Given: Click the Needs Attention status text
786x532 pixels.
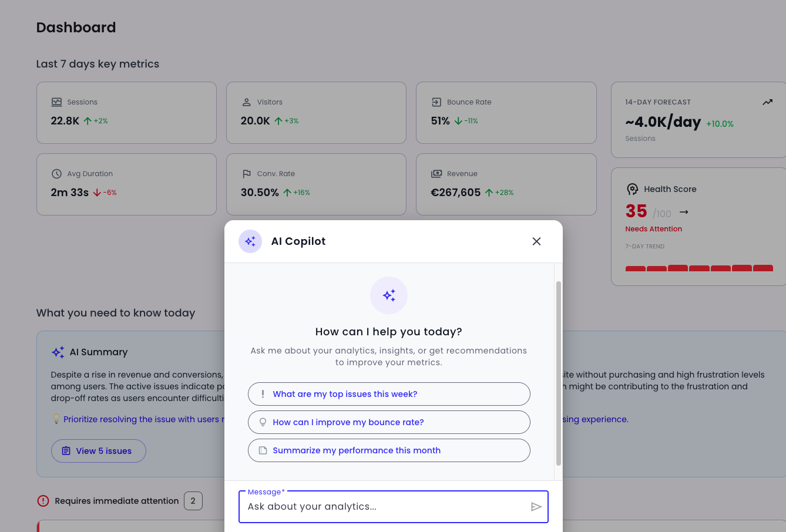Looking at the screenshot, I should (654, 229).
